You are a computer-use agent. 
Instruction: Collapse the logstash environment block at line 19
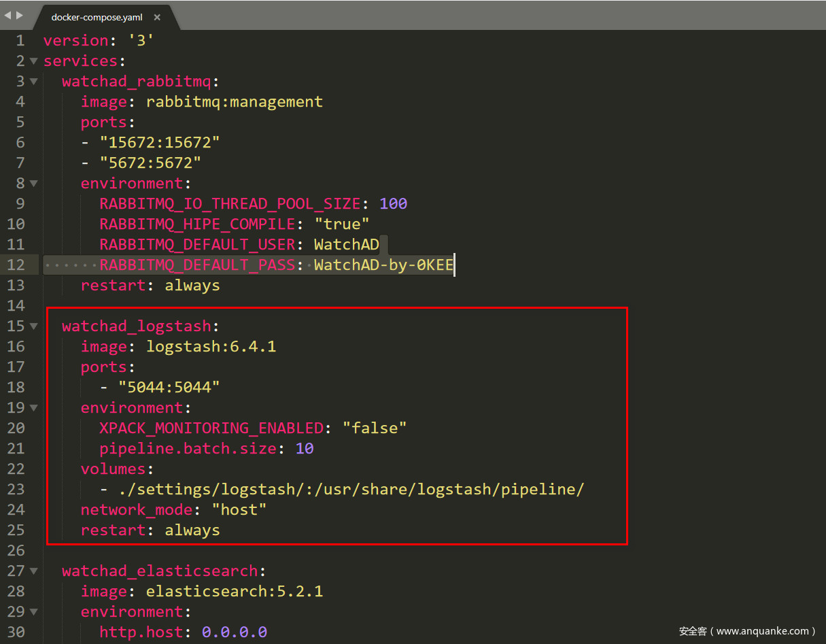pyautogui.click(x=33, y=408)
